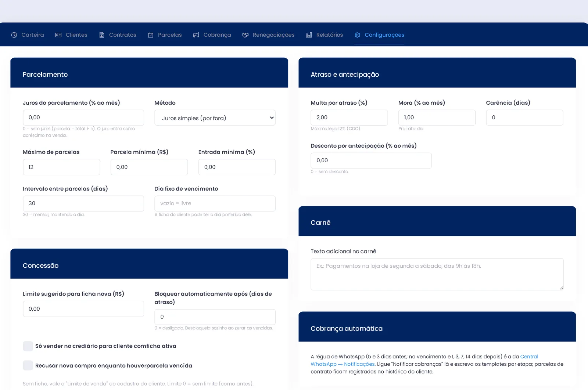The width and height of the screenshot is (588, 390).
Task: Open the Carteira tab
Action: click(x=28, y=35)
